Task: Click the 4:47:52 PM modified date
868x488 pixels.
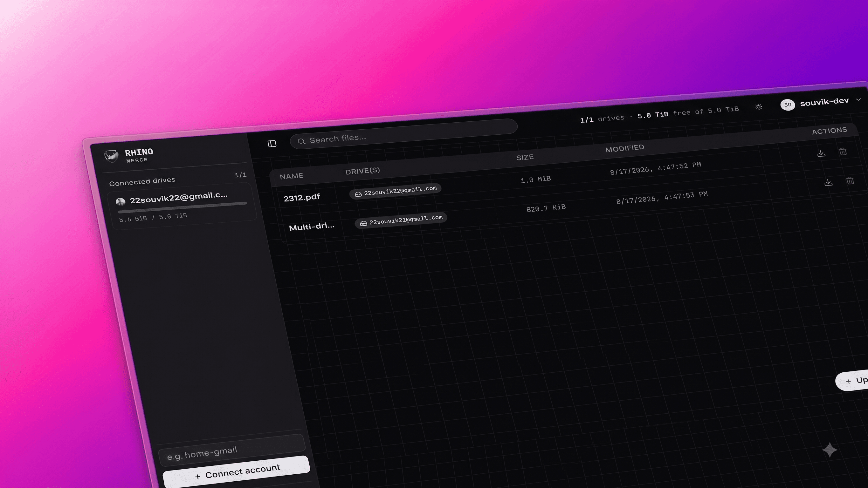Action: (655, 169)
